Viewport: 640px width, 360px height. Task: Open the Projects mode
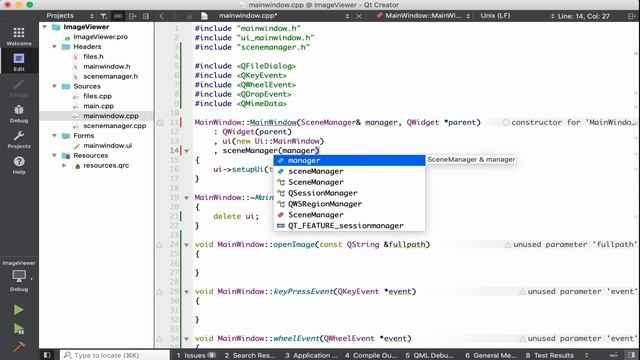click(19, 139)
